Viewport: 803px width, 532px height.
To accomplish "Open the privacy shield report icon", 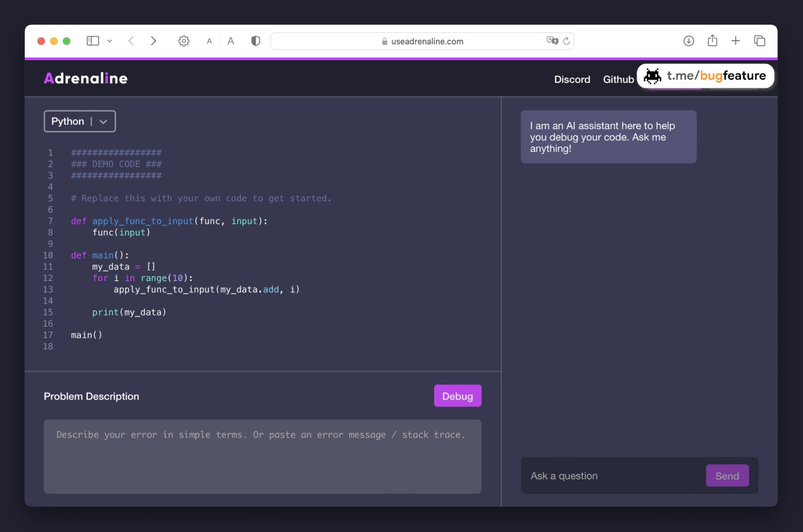I will [x=255, y=41].
